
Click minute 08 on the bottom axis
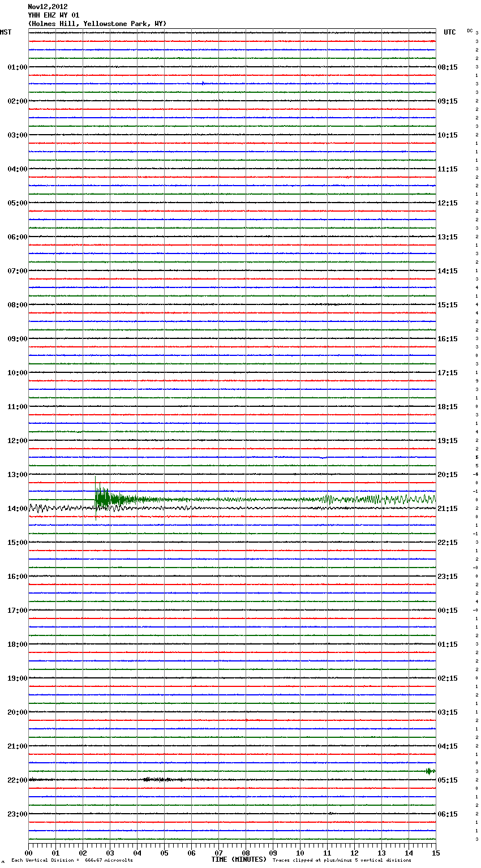pyautogui.click(x=246, y=853)
